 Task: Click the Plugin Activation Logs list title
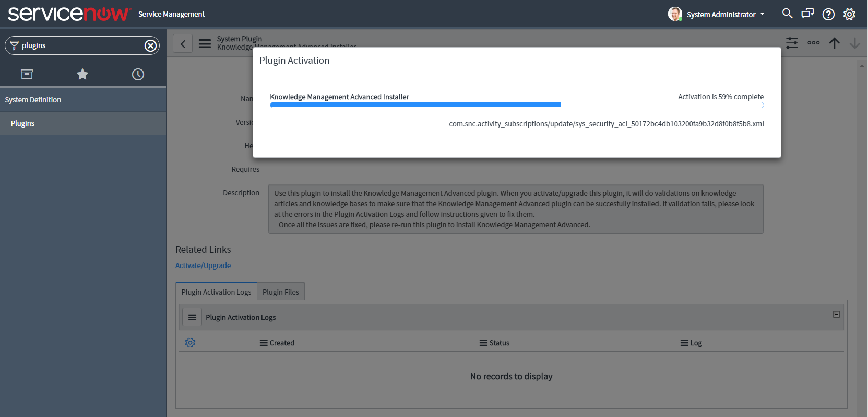pyautogui.click(x=241, y=317)
